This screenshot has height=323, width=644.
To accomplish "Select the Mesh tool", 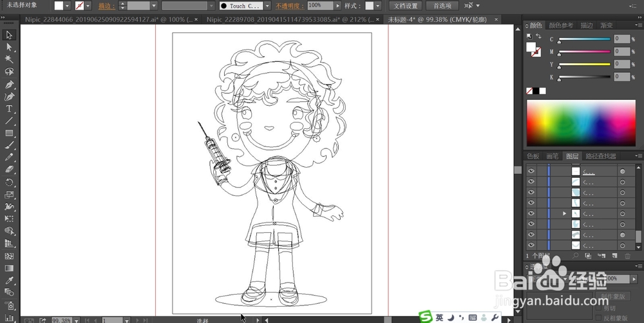I will coord(9,256).
